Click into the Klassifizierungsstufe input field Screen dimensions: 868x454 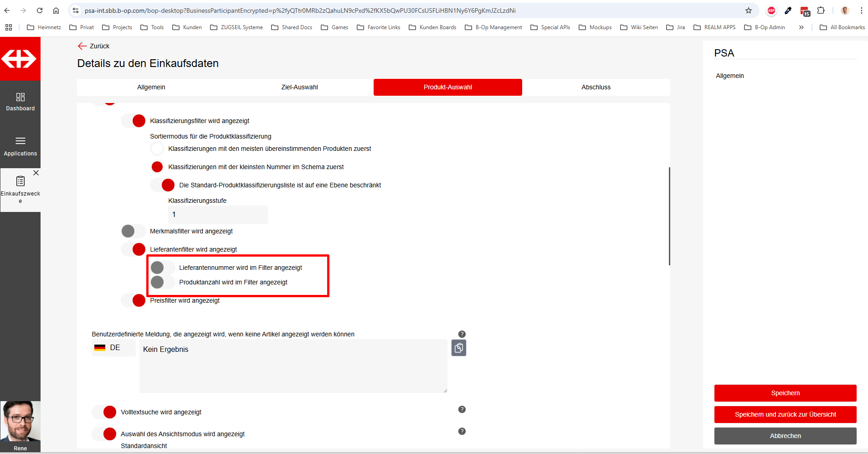[218, 215]
